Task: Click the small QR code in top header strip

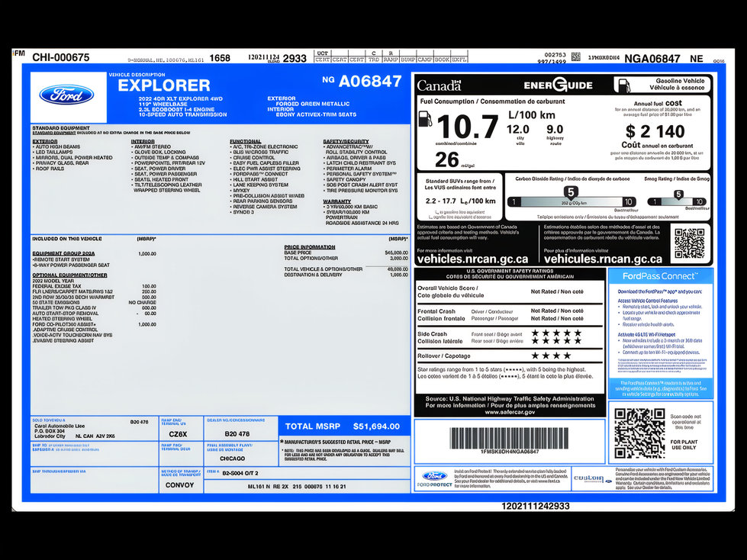Action: (576, 57)
